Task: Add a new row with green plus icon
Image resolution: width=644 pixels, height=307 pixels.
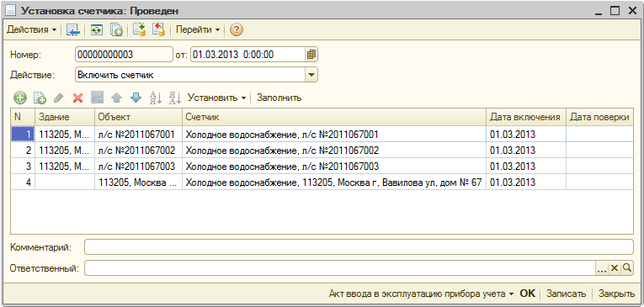Action: click(x=20, y=98)
